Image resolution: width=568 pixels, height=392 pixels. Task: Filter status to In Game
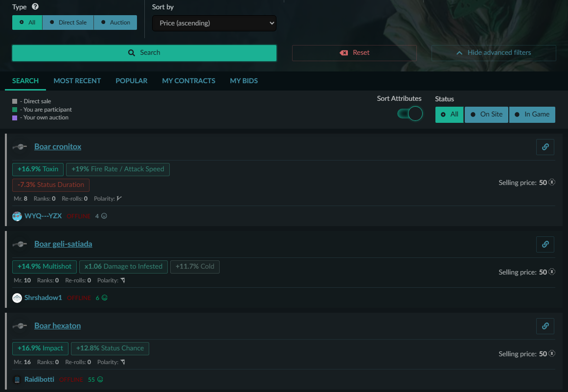point(532,115)
